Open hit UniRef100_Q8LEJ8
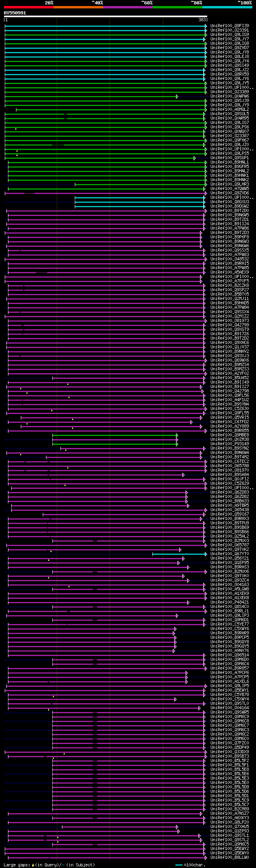Screen dimensions: 256x868 [x=230, y=57]
